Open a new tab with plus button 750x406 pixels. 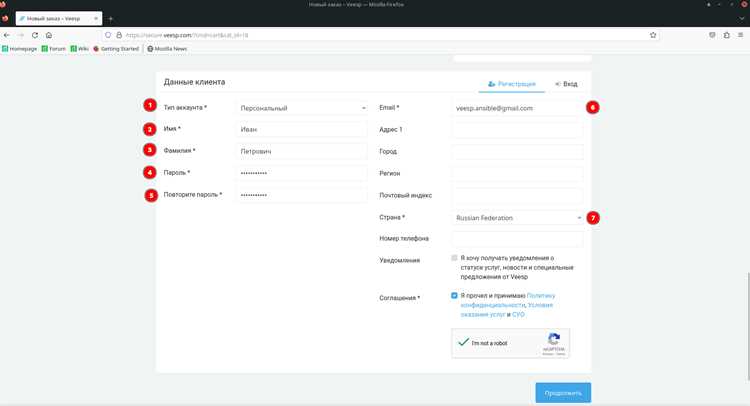(110, 19)
